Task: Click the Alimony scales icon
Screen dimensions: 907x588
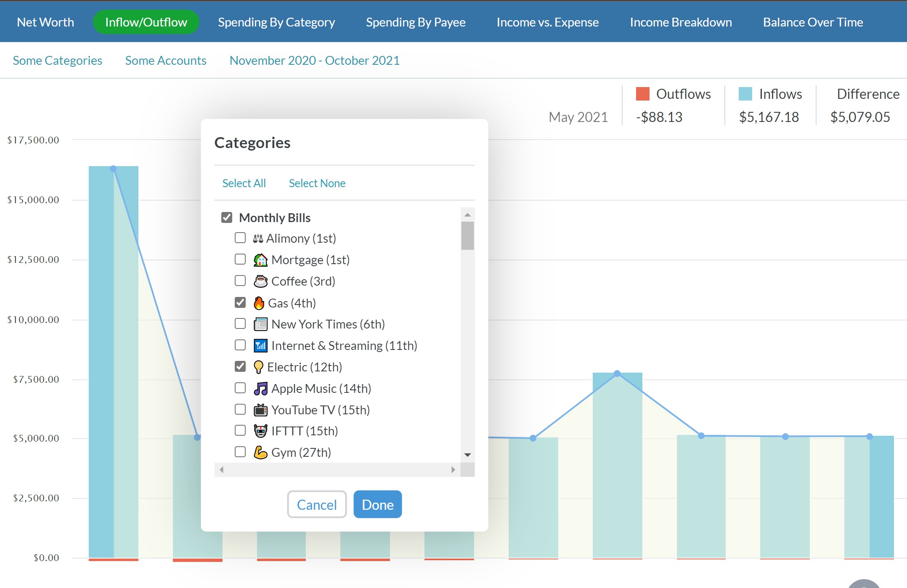Action: click(258, 238)
